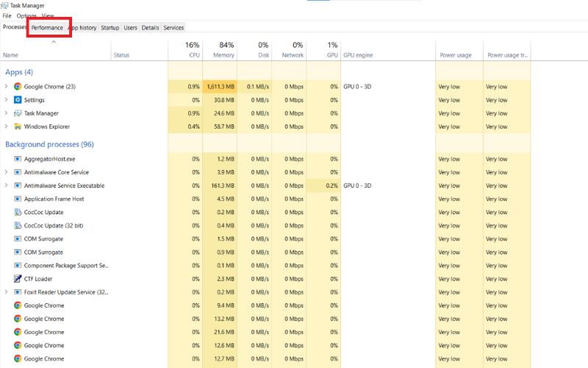
Task: Sort by the GPU engine column
Action: [388, 54]
